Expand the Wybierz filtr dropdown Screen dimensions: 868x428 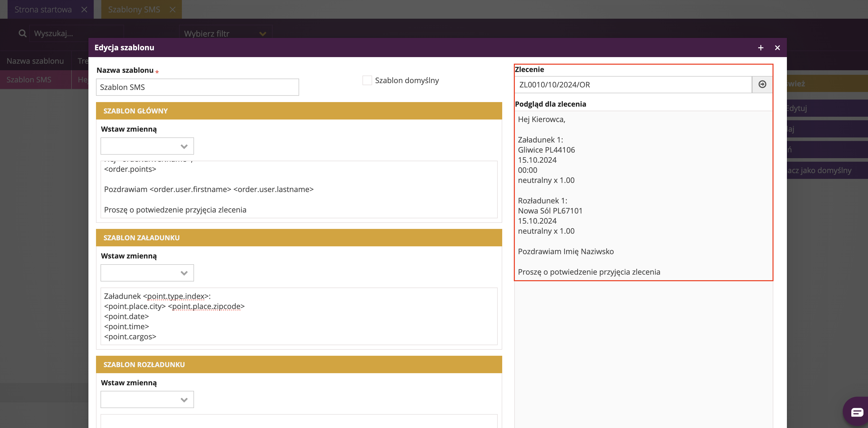click(x=225, y=33)
